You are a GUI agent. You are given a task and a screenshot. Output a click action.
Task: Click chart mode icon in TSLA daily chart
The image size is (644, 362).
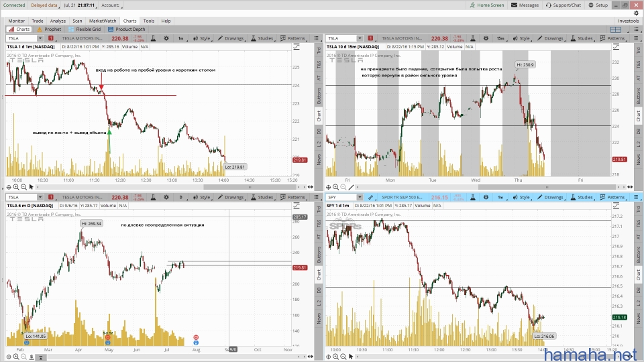pyautogui.click(x=296, y=206)
